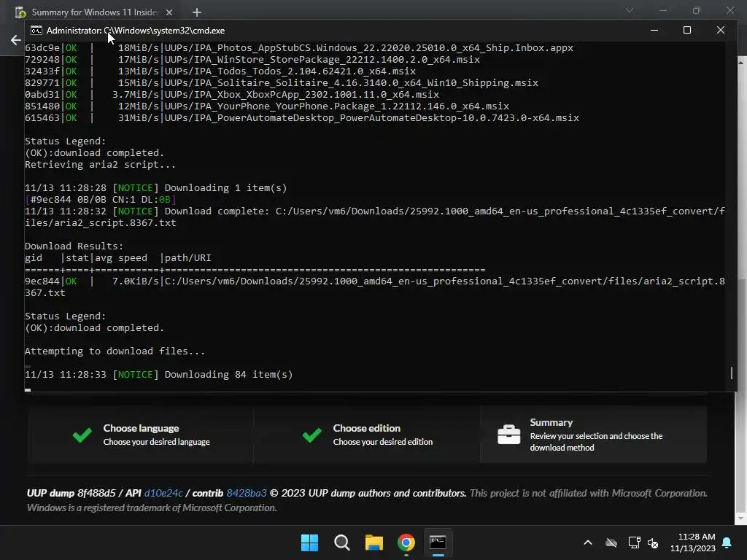Open the muted volume tray icon

(x=653, y=542)
